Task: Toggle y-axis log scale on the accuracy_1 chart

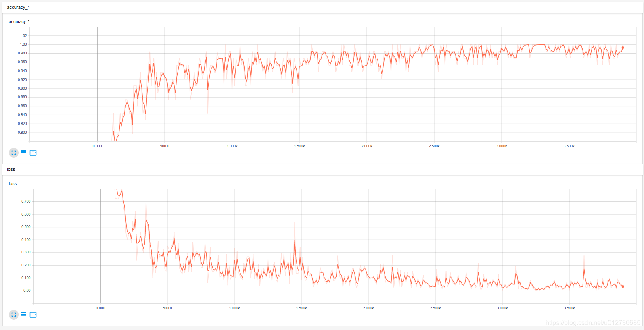Action: point(23,153)
